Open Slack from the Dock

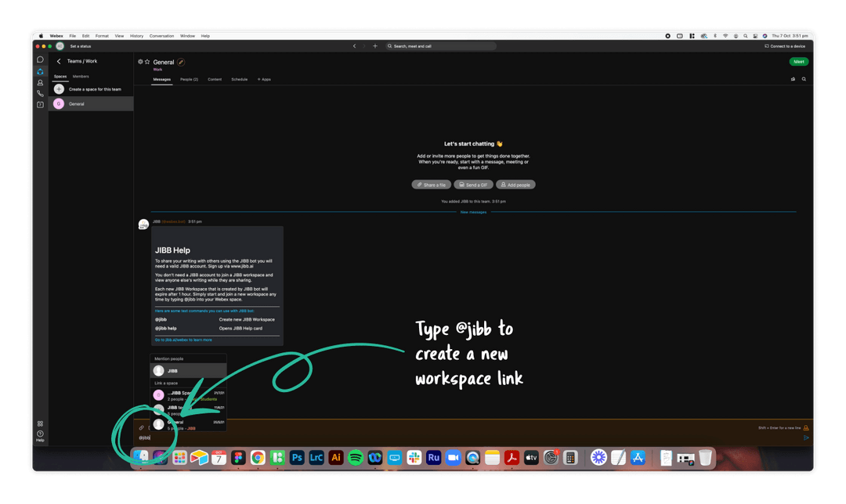pyautogui.click(x=414, y=458)
